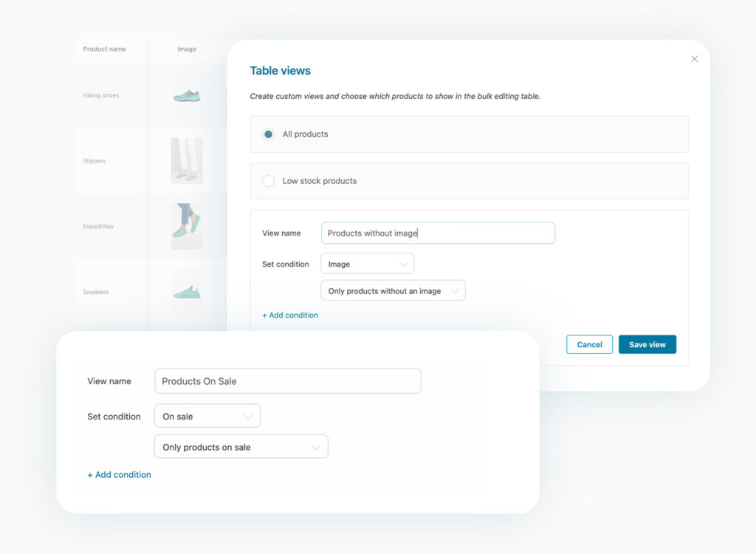Click the Save view button
Image resolution: width=756 pixels, height=554 pixels.
pos(647,345)
